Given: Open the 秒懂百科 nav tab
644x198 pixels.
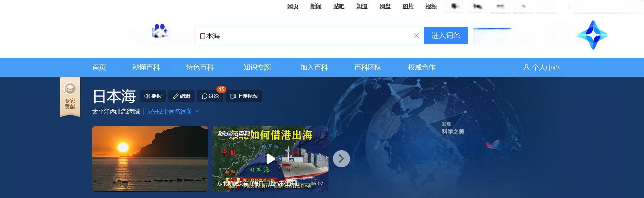Looking at the screenshot, I should point(146,68).
